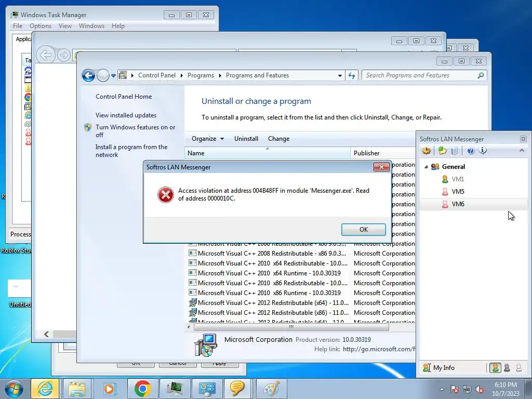The width and height of the screenshot is (532, 399).
Task: Click horizontal scrollbar of programs list
Action: (x=291, y=327)
